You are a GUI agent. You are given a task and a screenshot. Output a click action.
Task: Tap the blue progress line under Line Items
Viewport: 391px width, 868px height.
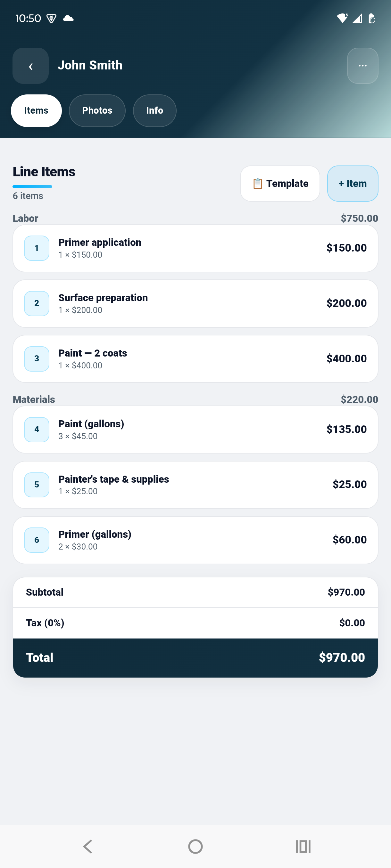tap(32, 186)
